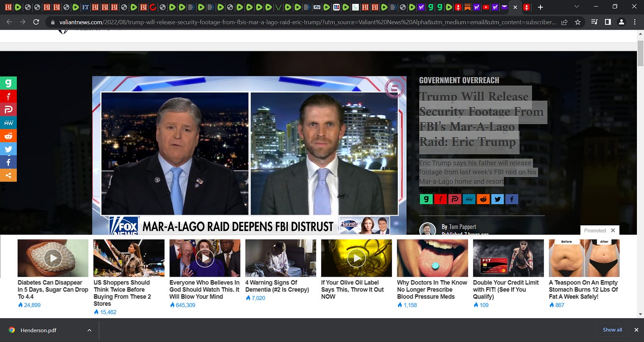The height and width of the screenshot is (342, 644).
Task: Play the Diabetes Can Disappear ad video
Action: (53, 258)
